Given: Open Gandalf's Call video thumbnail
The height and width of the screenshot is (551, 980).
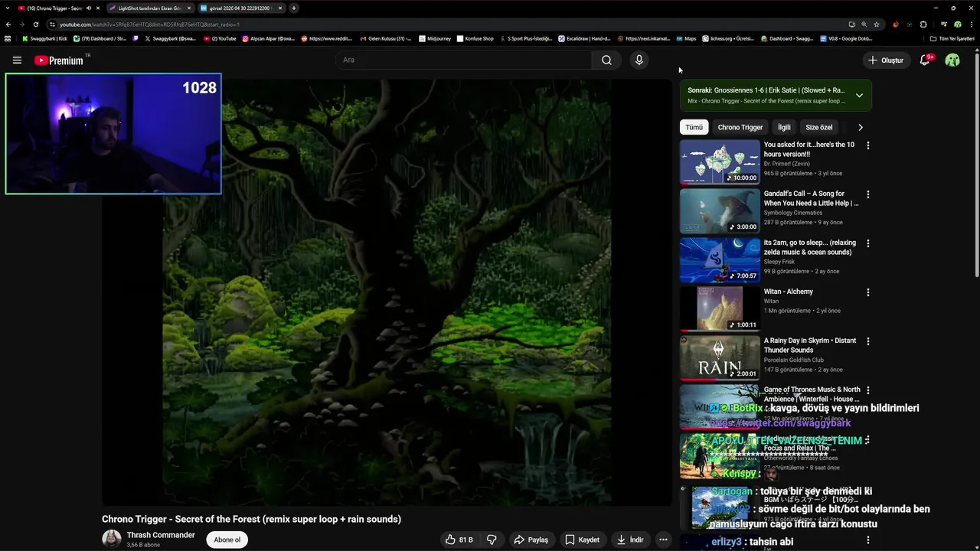Looking at the screenshot, I should coord(720,210).
